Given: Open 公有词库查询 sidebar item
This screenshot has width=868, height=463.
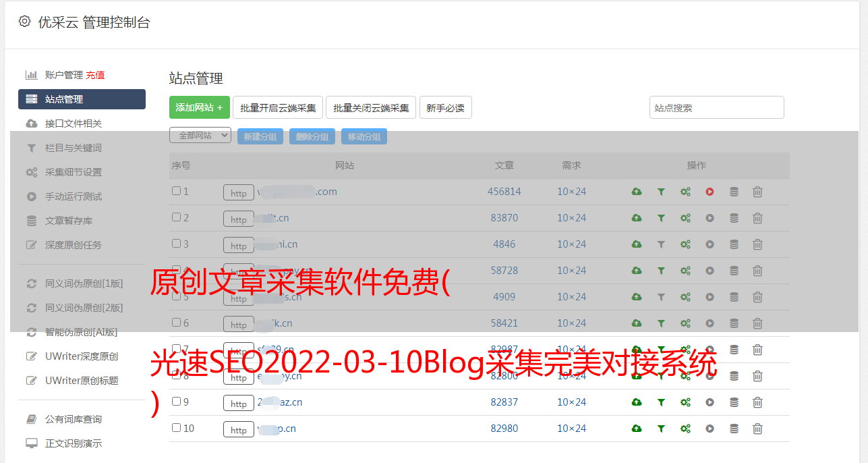Looking at the screenshot, I should pos(74,419).
